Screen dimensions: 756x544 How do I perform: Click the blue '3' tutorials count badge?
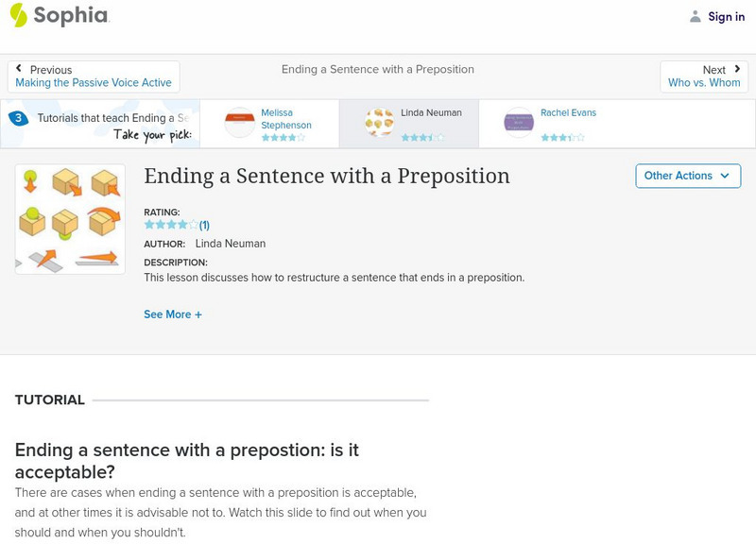pyautogui.click(x=17, y=117)
